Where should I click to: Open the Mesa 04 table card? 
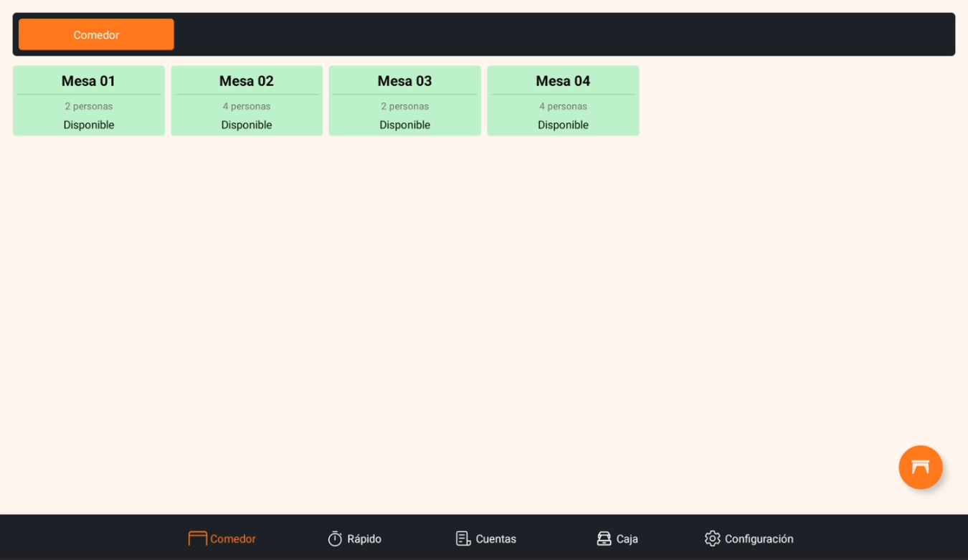(x=563, y=100)
